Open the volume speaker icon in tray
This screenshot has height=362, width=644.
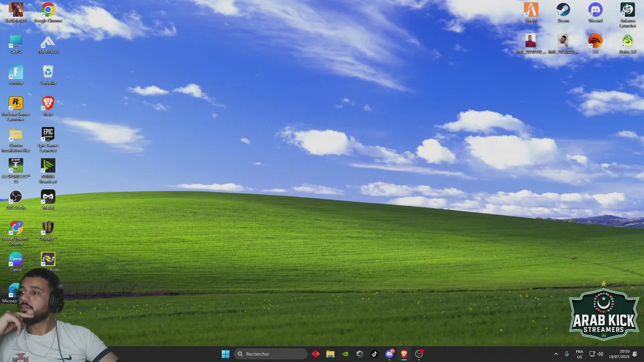point(600,354)
